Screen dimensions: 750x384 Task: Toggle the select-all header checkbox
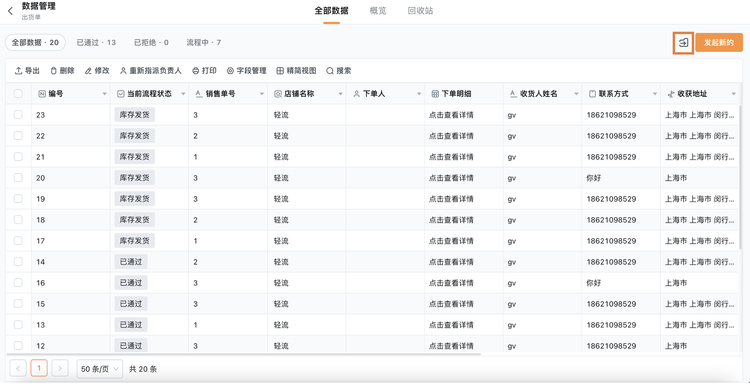(x=18, y=94)
